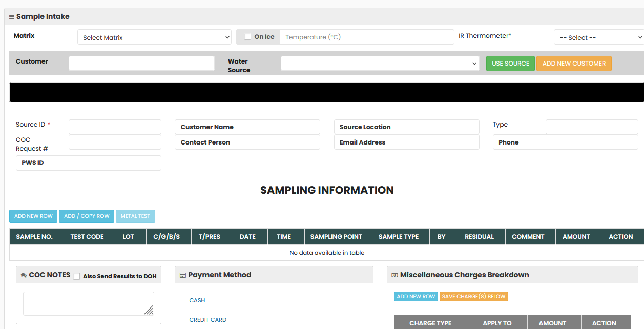Click the Source ID input field
The height and width of the screenshot is (329, 644).
click(115, 127)
